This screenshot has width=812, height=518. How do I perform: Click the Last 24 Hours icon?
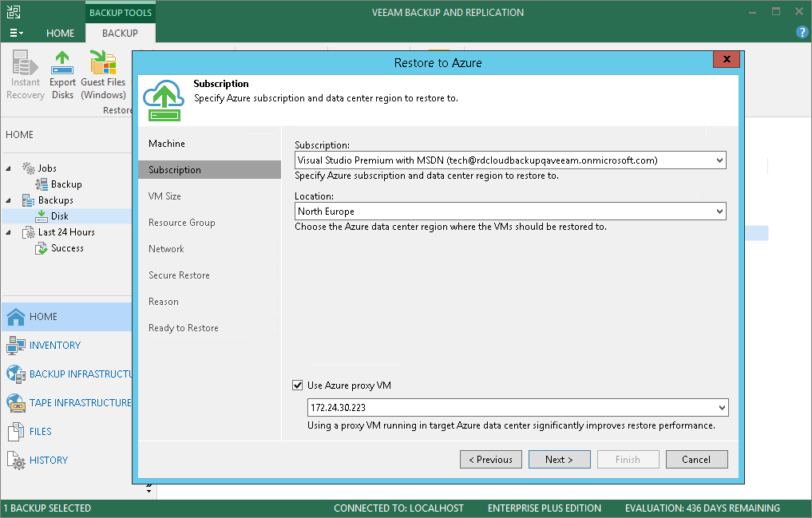coord(29,232)
